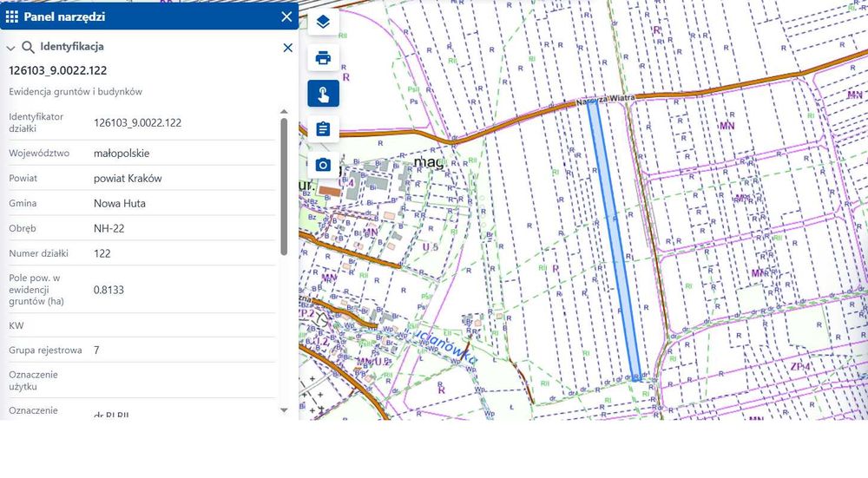Image resolution: width=868 pixels, height=478 pixels.
Task: Click the Grupa rejestrowa value 7
Action: [96, 350]
